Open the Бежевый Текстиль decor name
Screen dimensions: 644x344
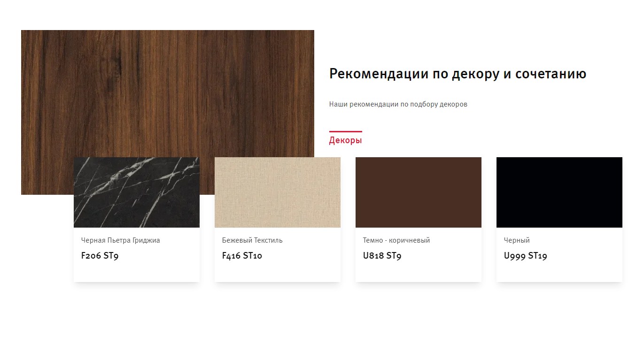[252, 240]
